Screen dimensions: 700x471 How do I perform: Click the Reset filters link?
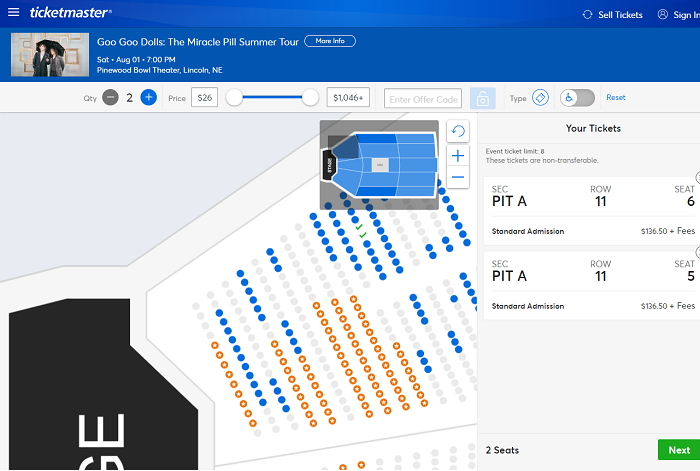616,97
